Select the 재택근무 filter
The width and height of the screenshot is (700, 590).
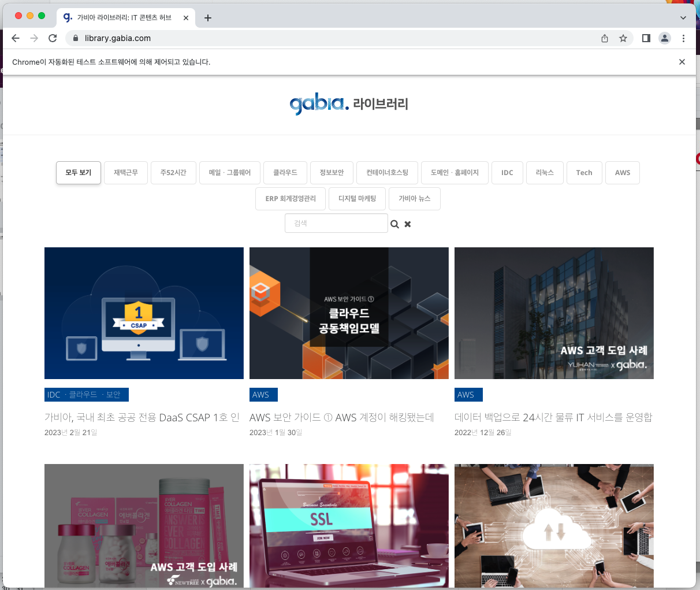[x=126, y=173]
